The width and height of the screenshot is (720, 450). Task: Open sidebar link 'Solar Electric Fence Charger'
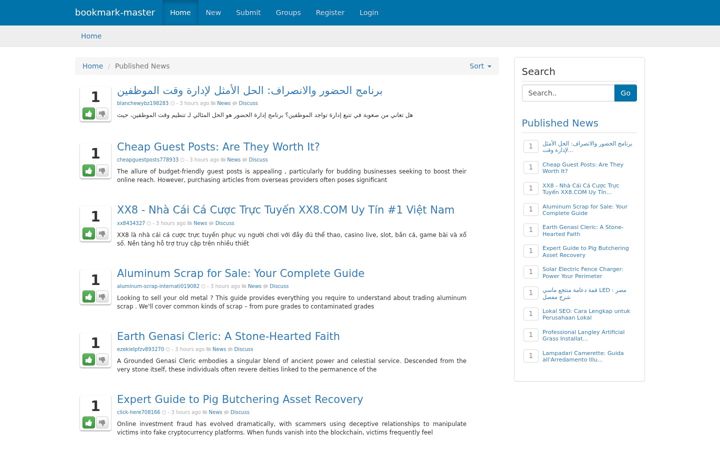583,273
